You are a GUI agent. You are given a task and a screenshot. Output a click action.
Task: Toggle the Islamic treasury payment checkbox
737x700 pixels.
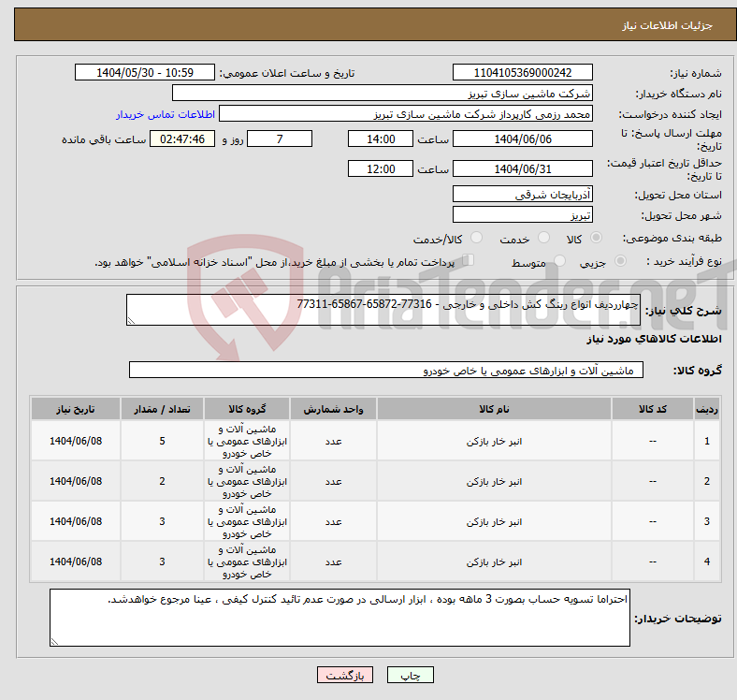click(x=469, y=259)
